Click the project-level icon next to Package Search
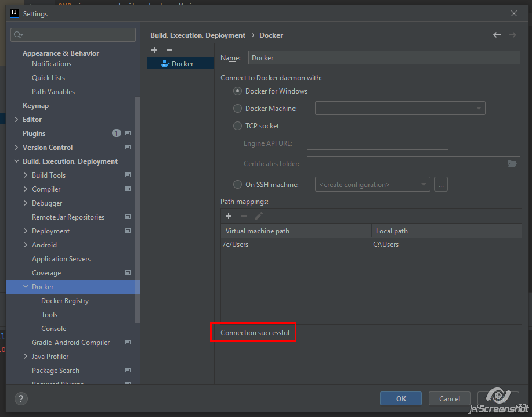The image size is (532, 417). pos(128,370)
